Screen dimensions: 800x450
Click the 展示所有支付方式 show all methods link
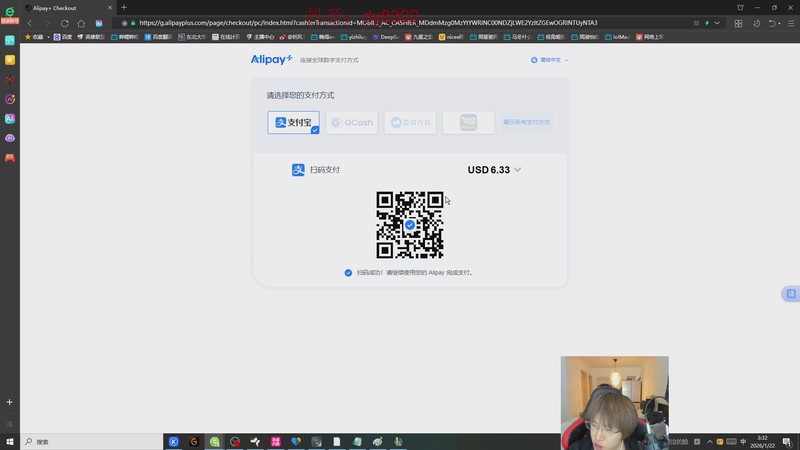click(527, 122)
